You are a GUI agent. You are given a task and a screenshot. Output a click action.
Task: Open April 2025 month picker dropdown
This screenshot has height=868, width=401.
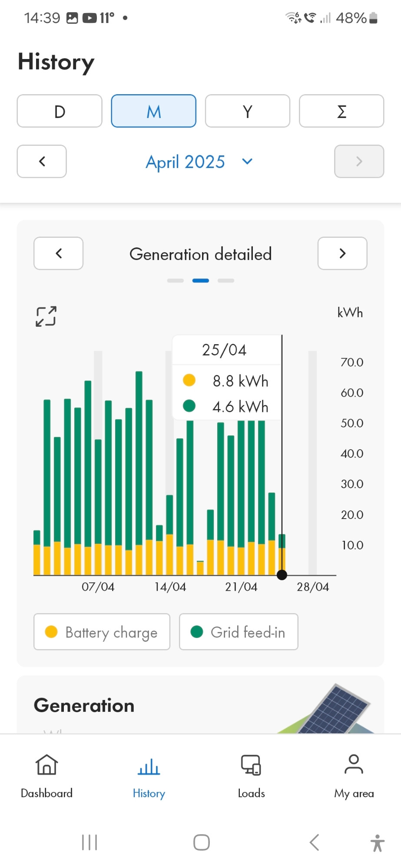[x=199, y=162]
